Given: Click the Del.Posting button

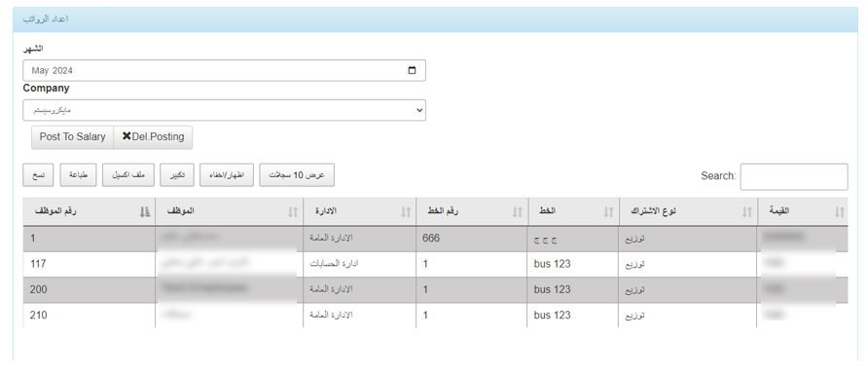Looking at the screenshot, I should tap(153, 136).
